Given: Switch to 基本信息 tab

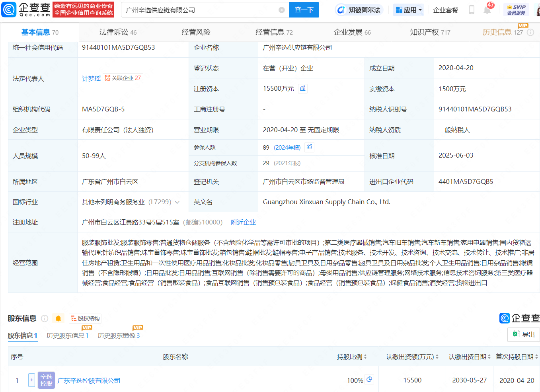Looking at the screenshot, I should point(40,32).
